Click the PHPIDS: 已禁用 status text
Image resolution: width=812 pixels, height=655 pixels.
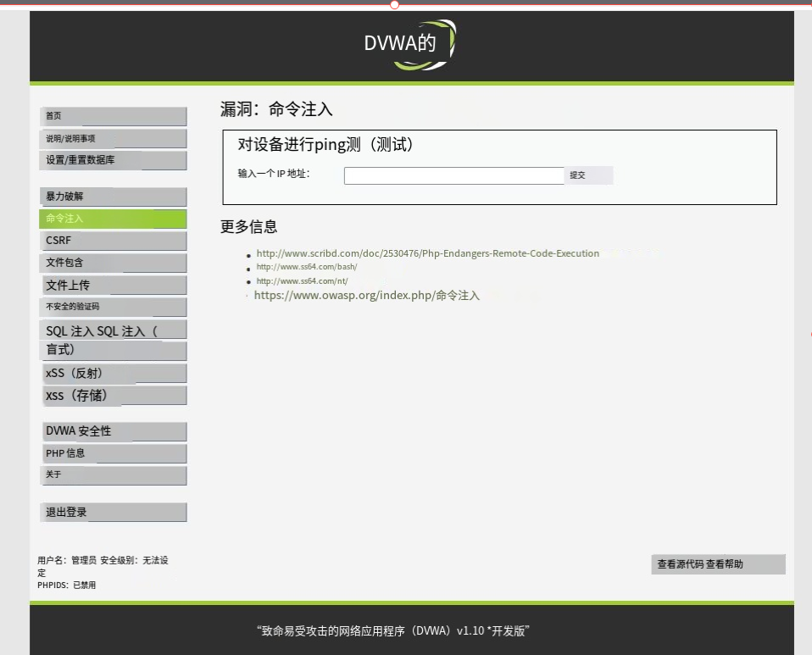[66, 586]
